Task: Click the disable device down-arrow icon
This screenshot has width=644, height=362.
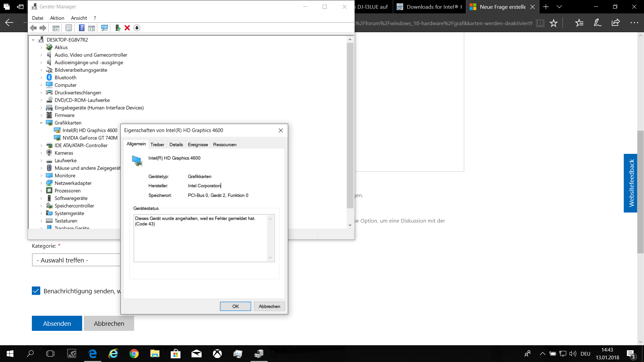Action: [x=137, y=28]
